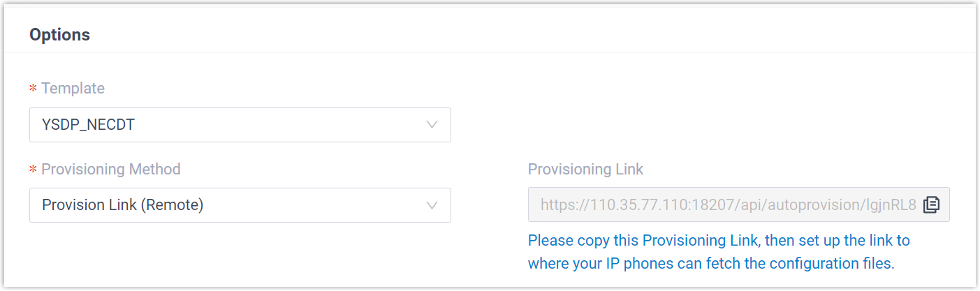
Task: Select the Provision Link (Remote) value
Action: 122,205
